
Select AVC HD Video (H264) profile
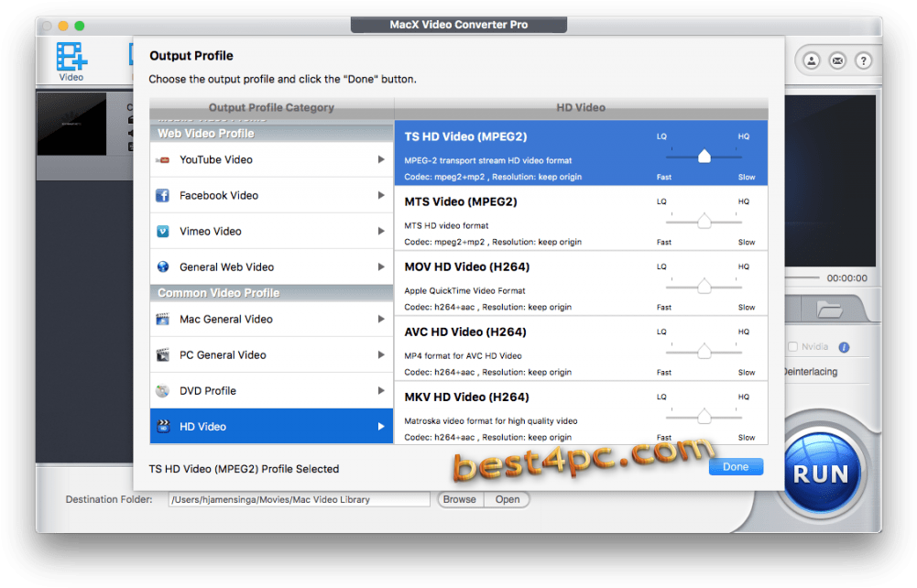point(581,350)
